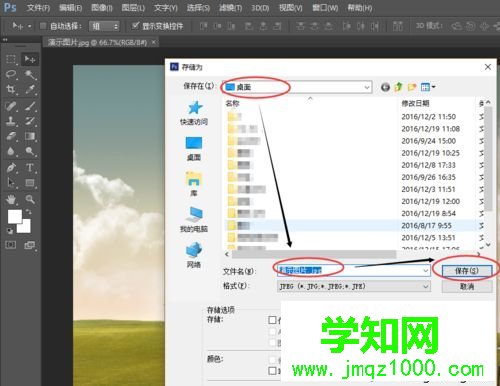Select the History Brush tool
This screenshot has height=386, width=500.
click(30, 121)
